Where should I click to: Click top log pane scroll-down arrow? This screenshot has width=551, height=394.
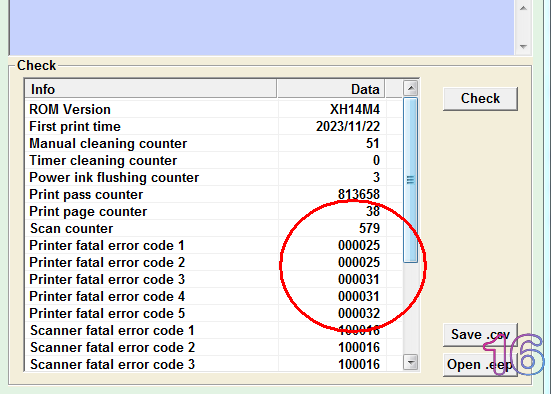[x=523, y=46]
